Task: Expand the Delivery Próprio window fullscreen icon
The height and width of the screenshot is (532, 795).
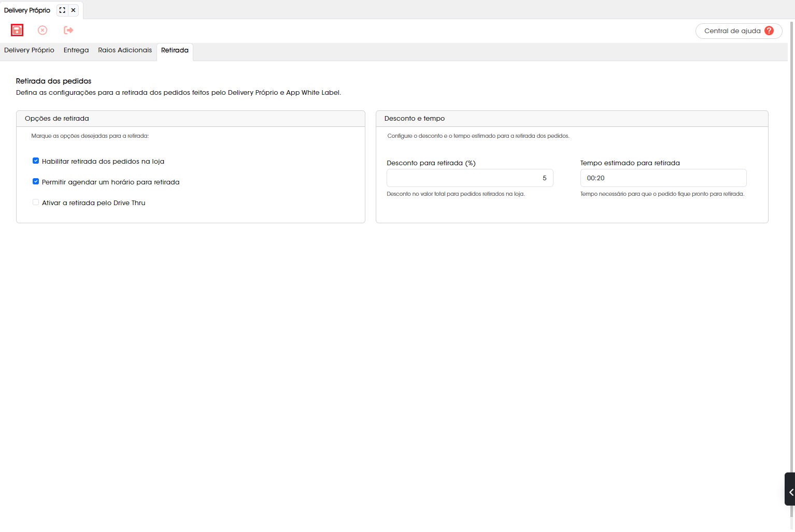Action: click(x=62, y=10)
